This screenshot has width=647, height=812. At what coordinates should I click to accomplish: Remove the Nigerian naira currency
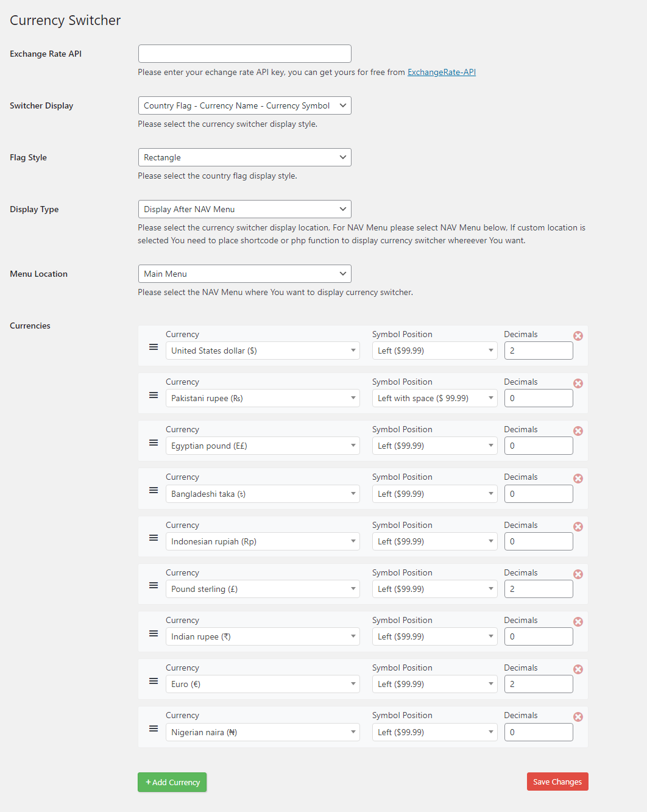click(x=578, y=716)
